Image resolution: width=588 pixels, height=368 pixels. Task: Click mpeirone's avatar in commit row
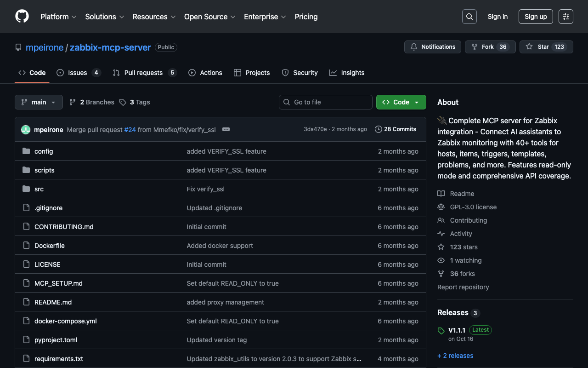(26, 130)
